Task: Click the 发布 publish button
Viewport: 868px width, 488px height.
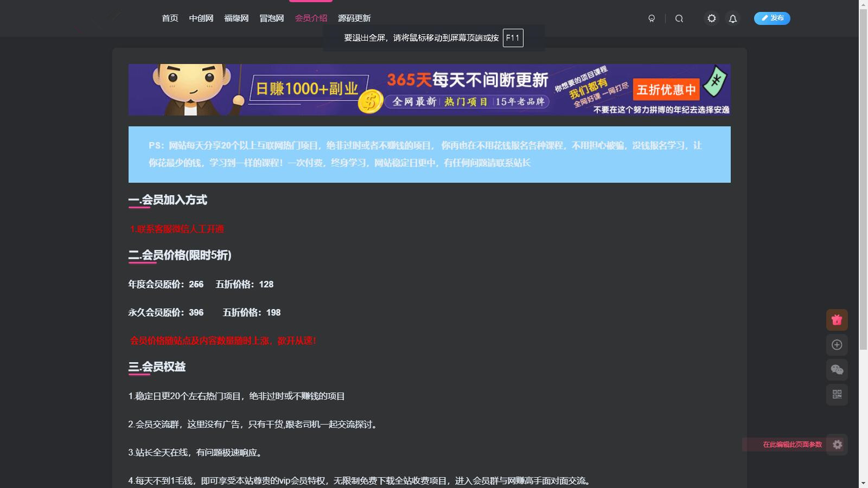Action: [772, 18]
